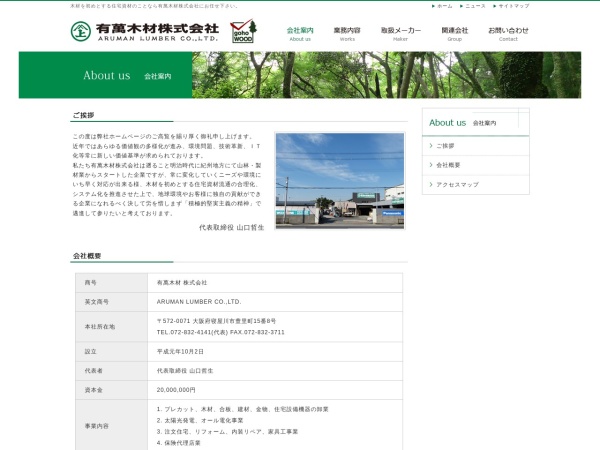Click the 会社概要 section heading
The height and width of the screenshot is (450, 600).
pyautogui.click(x=87, y=256)
